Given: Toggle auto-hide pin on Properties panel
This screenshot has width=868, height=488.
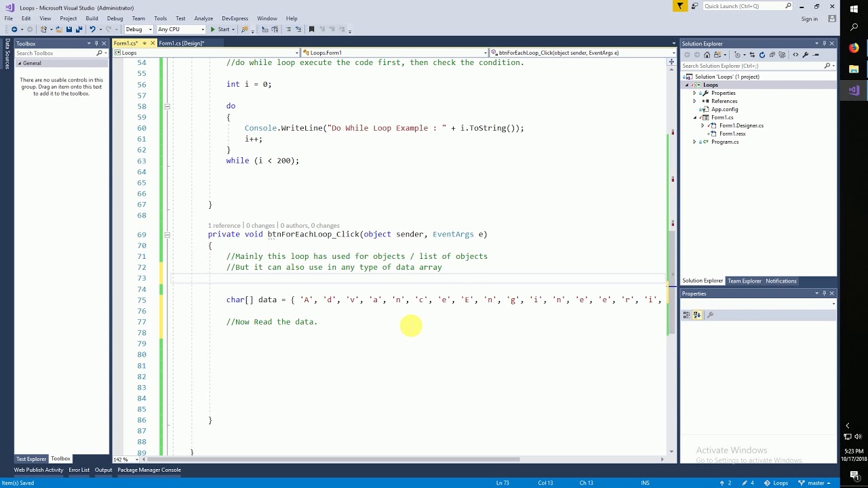Looking at the screenshot, I should tap(825, 293).
